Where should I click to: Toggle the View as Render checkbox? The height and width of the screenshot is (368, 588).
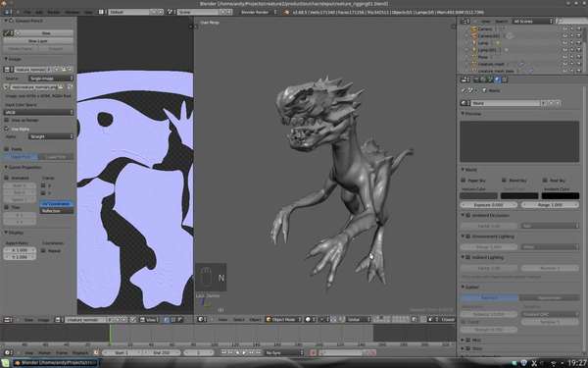7,120
